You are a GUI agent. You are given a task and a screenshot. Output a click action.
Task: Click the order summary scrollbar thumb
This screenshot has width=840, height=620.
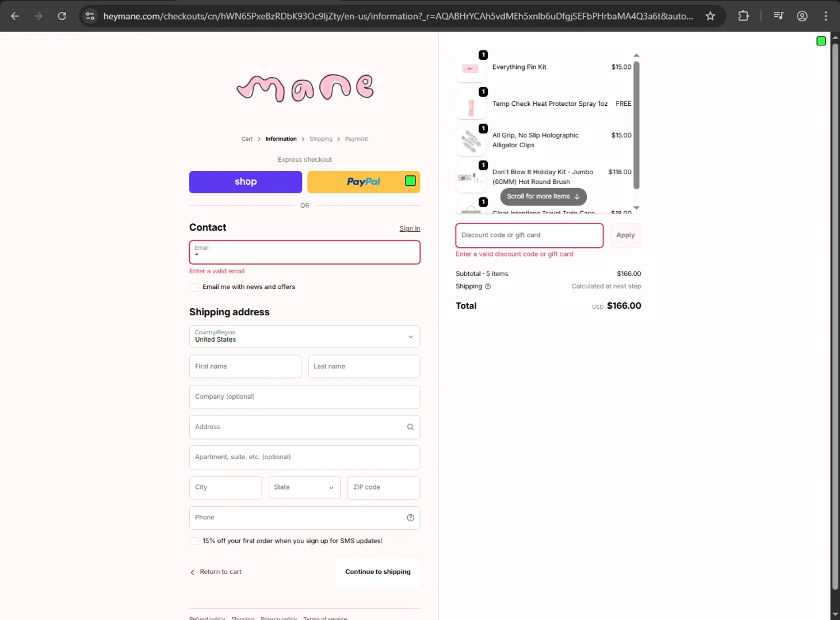pyautogui.click(x=636, y=125)
